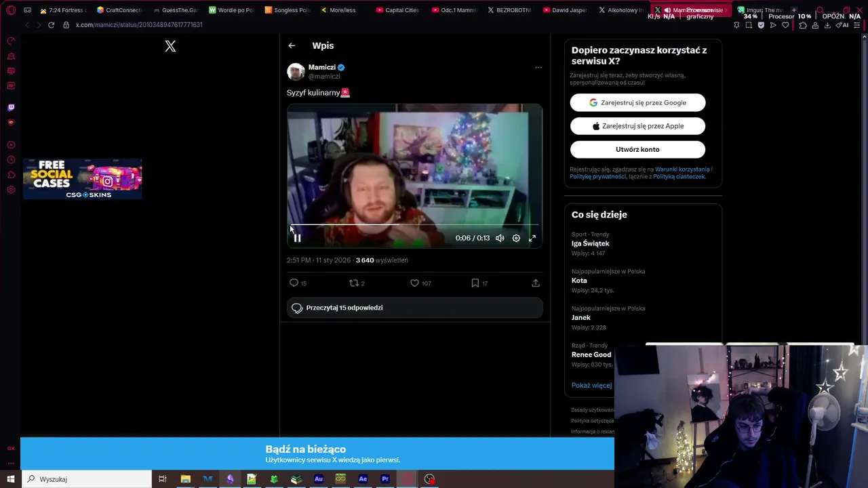Open the extensions cube icon in toolbar
The height and width of the screenshot is (488, 868).
click(x=803, y=25)
